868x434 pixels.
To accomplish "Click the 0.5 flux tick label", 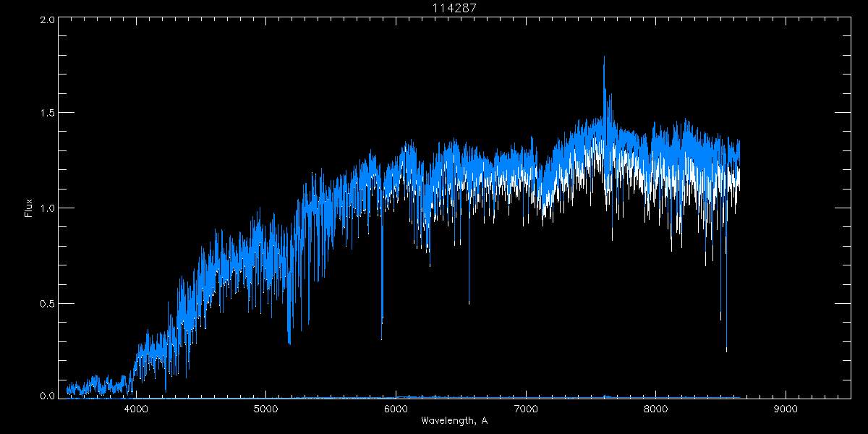I will (47, 303).
